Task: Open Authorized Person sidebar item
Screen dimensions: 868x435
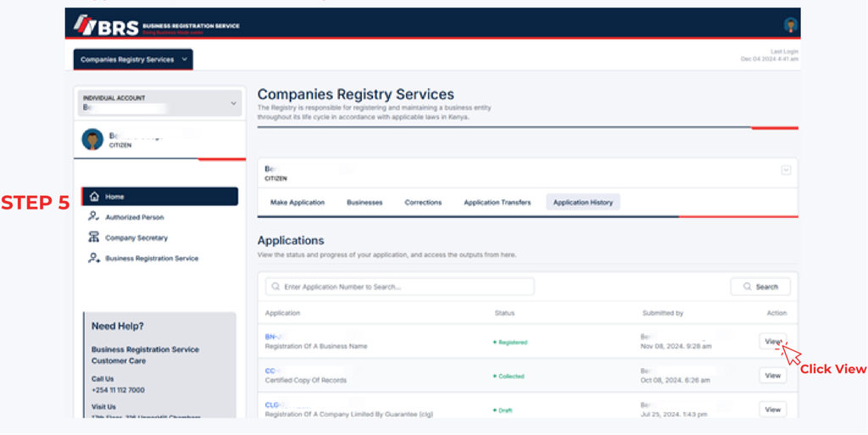Action: pos(135,217)
